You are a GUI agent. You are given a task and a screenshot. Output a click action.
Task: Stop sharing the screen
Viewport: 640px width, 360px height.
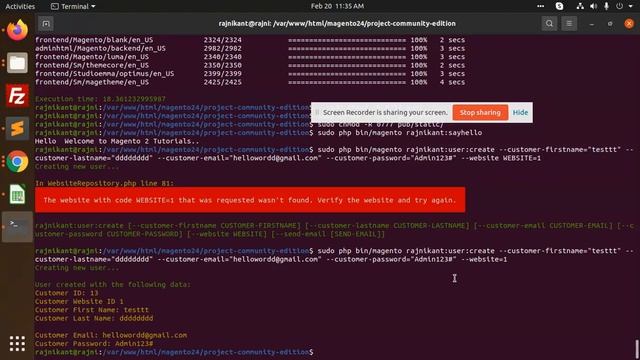click(480, 112)
